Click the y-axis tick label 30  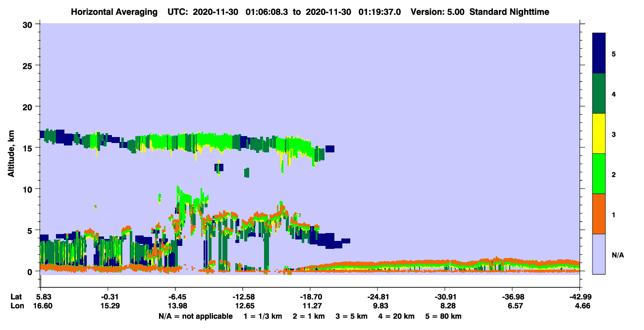[x=29, y=24]
